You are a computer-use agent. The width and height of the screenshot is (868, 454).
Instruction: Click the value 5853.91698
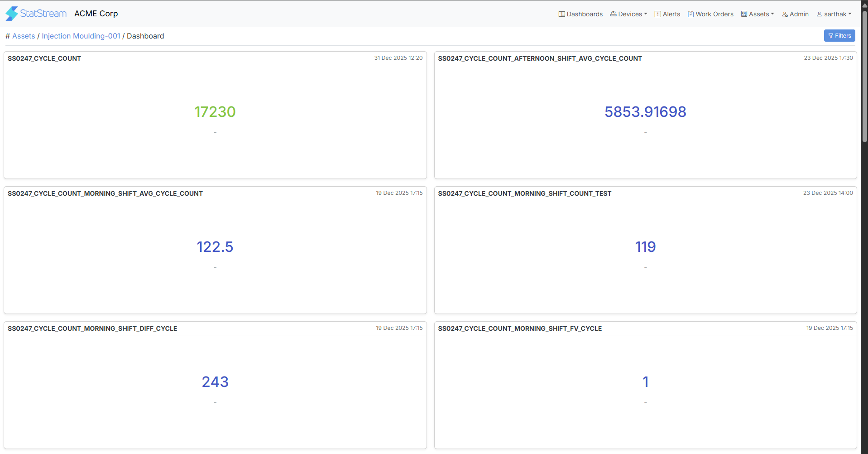point(645,111)
